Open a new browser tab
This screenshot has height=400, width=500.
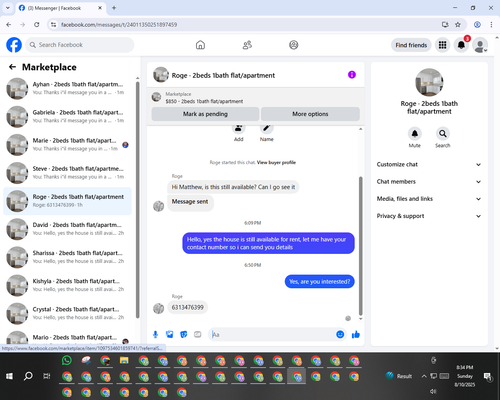[x=114, y=8]
